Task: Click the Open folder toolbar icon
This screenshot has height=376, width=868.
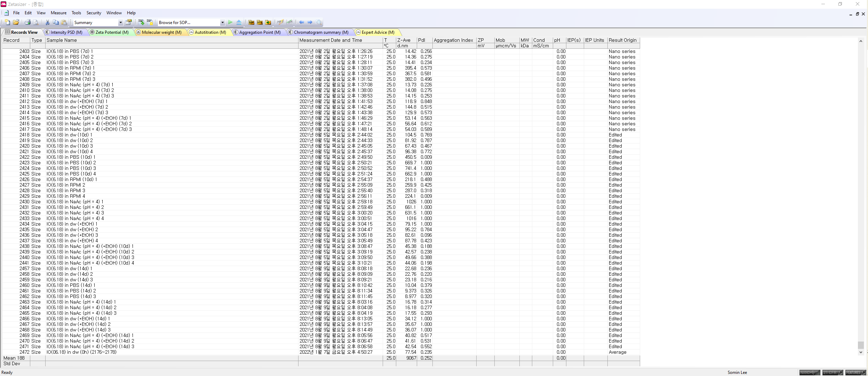Action: click(x=16, y=22)
